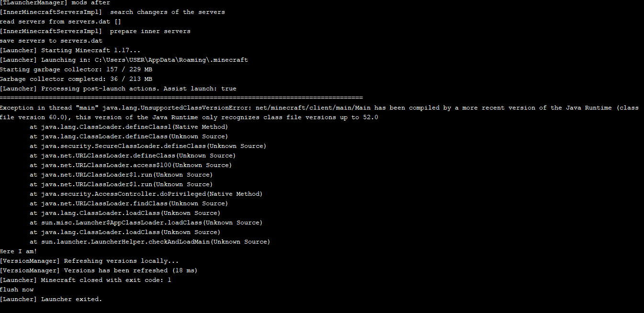This screenshot has width=644, height=313.
Task: Click the 'Here I am!' log line
Action: [19, 251]
